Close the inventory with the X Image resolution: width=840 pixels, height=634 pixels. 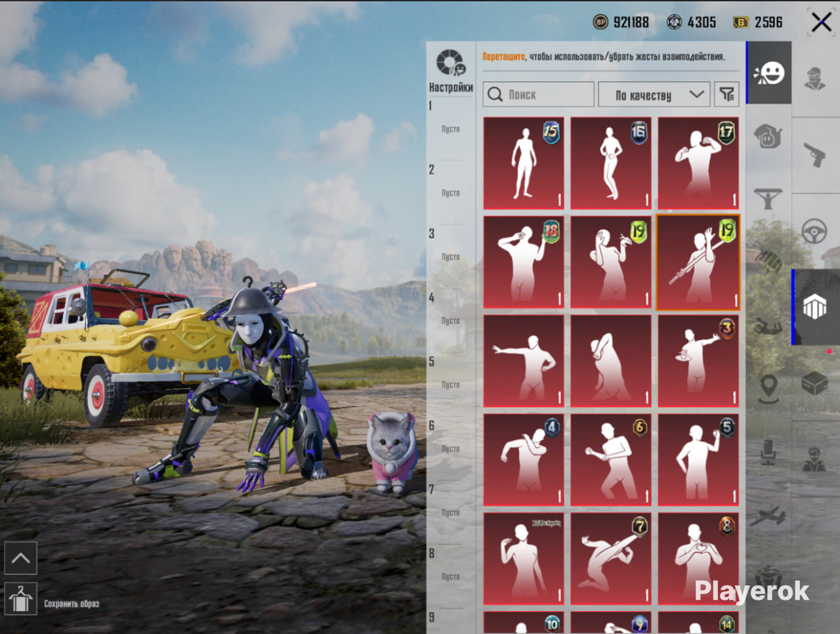821,22
